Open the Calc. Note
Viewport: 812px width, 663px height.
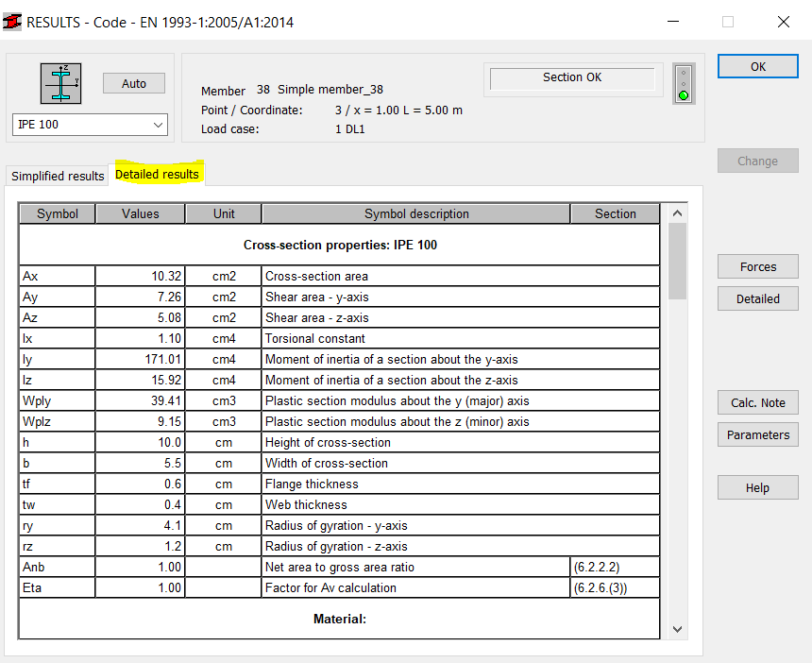(x=757, y=402)
